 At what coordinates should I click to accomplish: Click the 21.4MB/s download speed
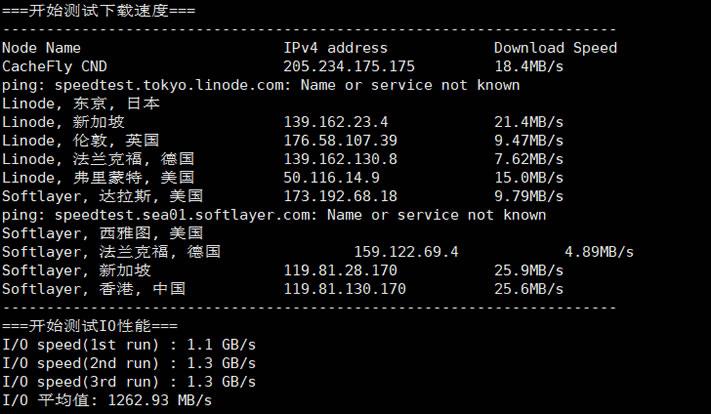[528, 122]
